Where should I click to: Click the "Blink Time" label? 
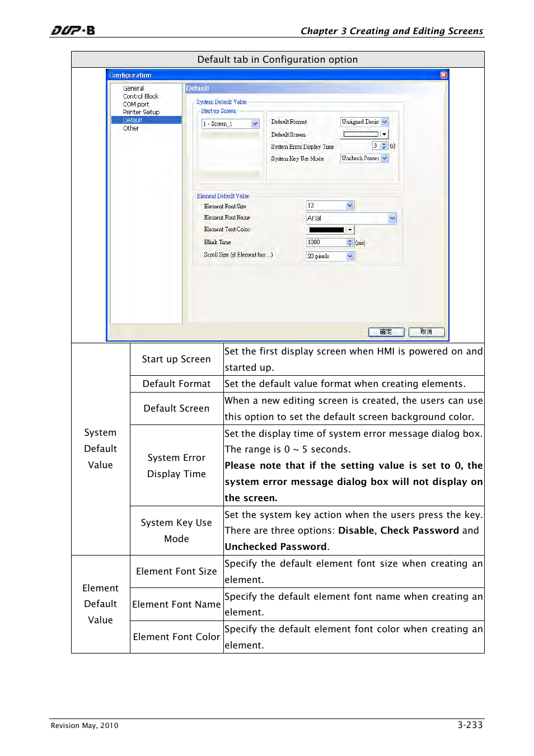click(x=217, y=242)
